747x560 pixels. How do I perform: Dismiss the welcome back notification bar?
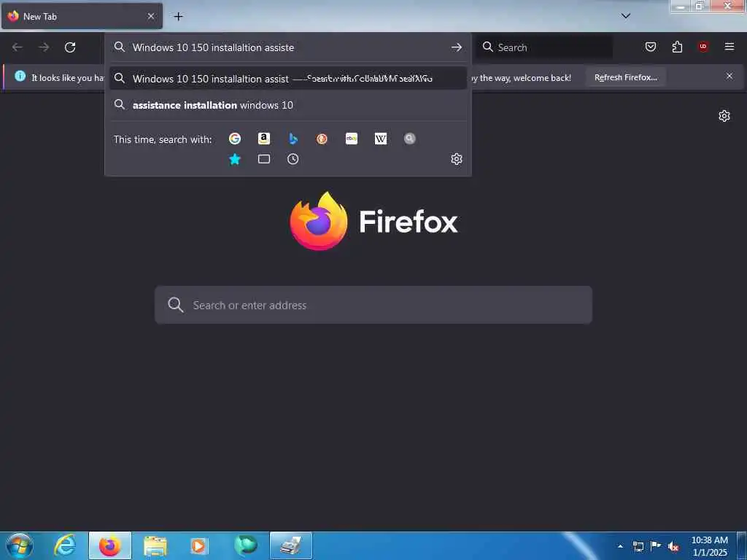coord(729,76)
